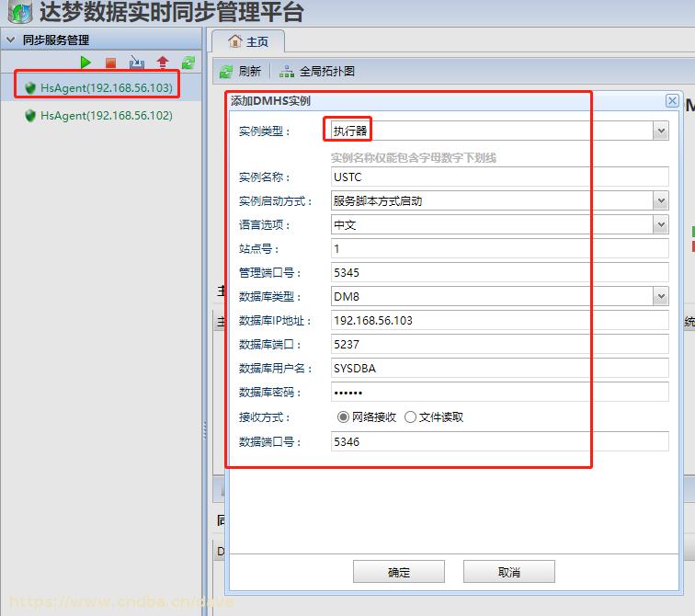Collapse the 同步服务管理 panel
The height and width of the screenshot is (616, 695).
pos(11,40)
